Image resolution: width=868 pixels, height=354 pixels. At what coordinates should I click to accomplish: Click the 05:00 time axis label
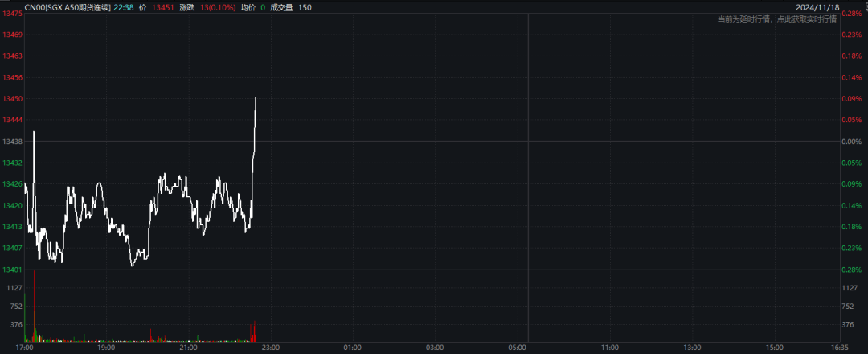point(517,348)
